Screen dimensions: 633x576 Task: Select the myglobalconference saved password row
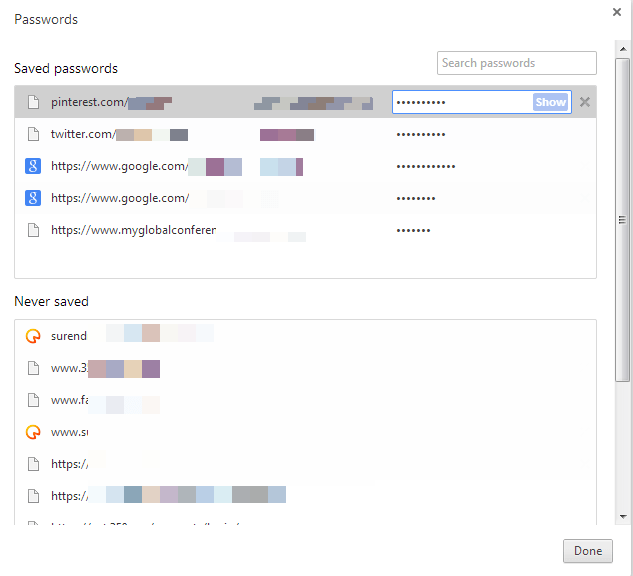pyautogui.click(x=300, y=230)
